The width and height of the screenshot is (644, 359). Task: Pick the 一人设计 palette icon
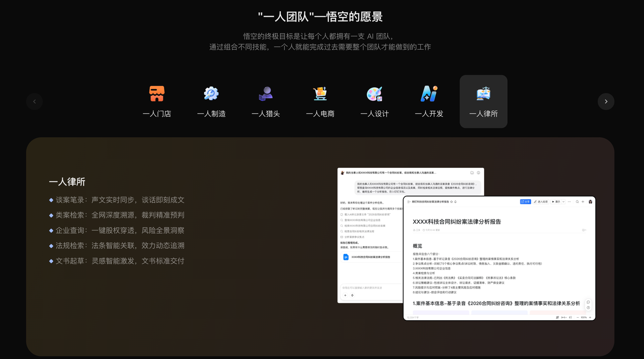374,94
